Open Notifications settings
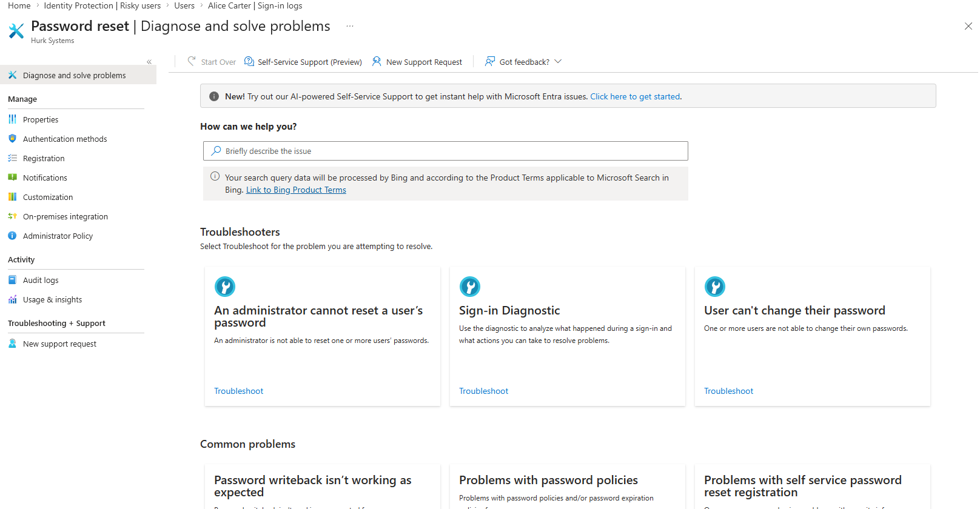 click(x=45, y=178)
